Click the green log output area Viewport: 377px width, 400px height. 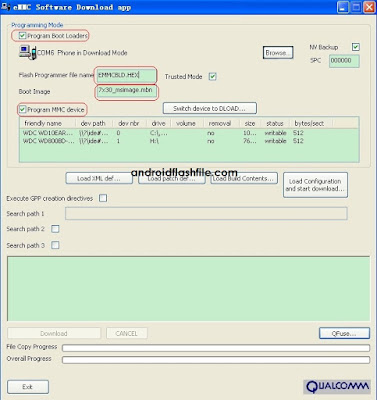pos(188,289)
